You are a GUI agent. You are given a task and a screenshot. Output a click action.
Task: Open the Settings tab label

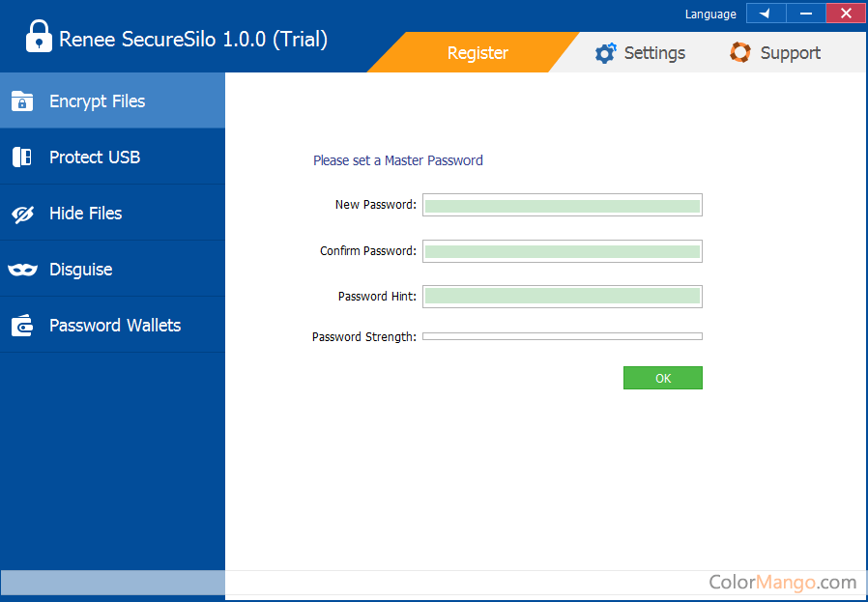[x=654, y=53]
